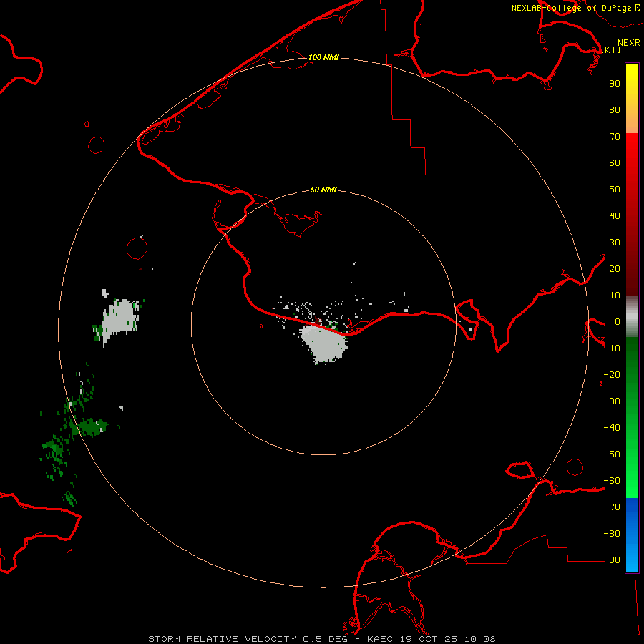The width and height of the screenshot is (644, 644).
Task: Click the "100 NMI" range ring label
Action: [323, 57]
